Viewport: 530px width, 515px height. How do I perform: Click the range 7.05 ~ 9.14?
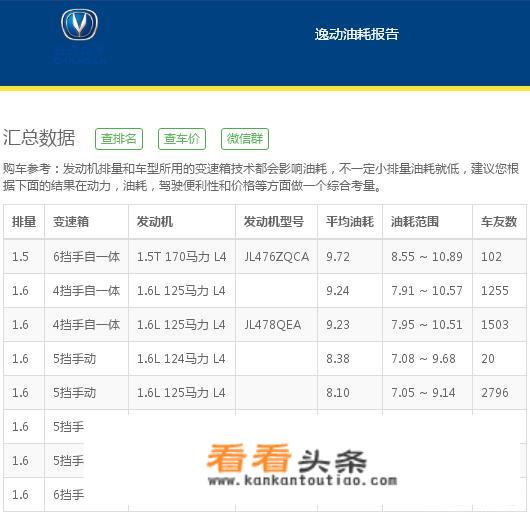click(423, 393)
